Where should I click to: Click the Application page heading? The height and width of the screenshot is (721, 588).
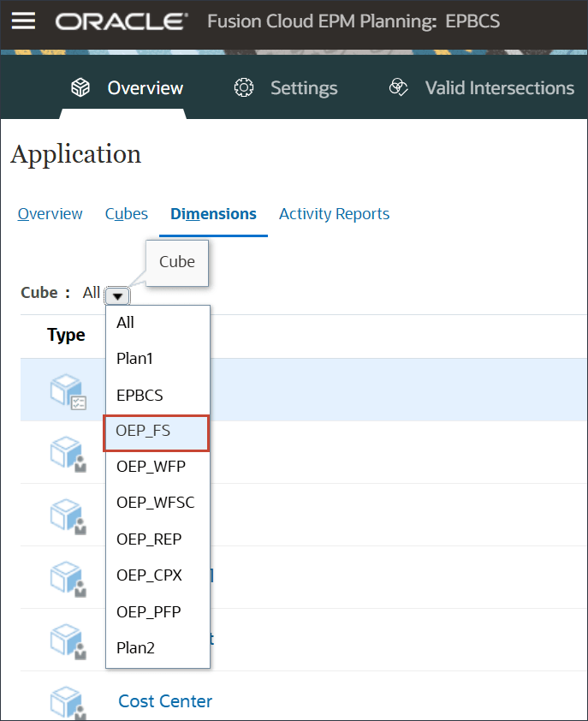pos(76,154)
